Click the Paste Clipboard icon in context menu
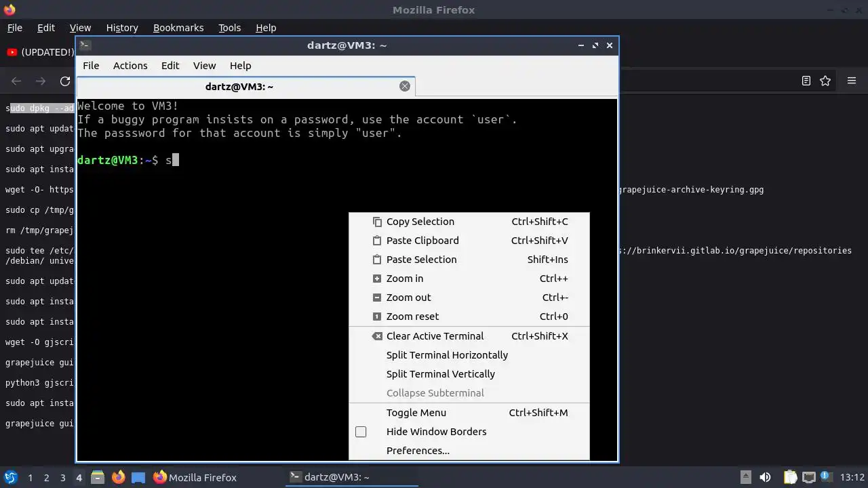 377,241
